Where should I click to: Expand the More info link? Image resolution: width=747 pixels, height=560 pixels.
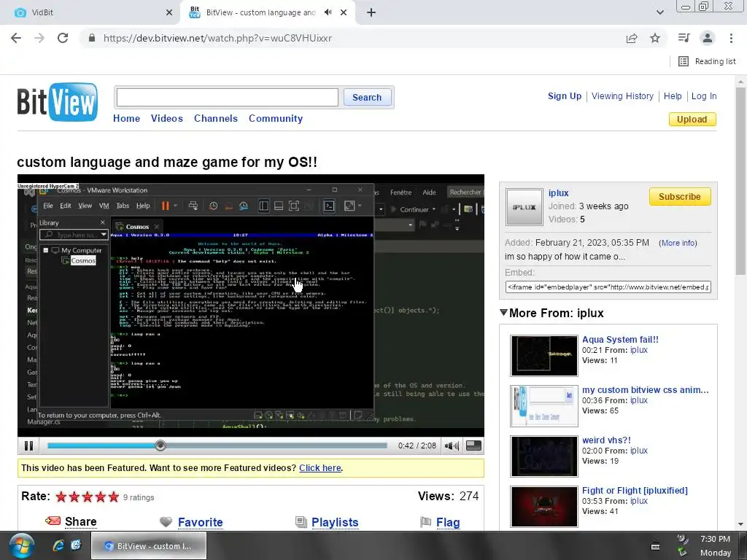point(678,243)
